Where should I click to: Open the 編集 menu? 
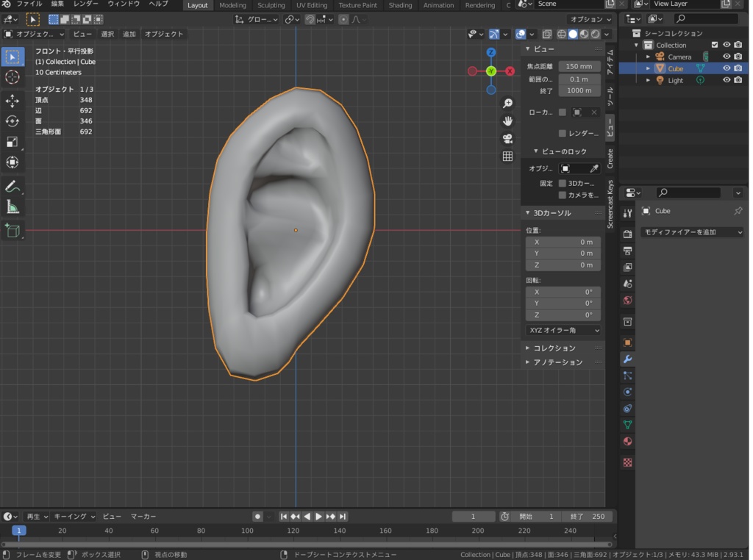(57, 4)
